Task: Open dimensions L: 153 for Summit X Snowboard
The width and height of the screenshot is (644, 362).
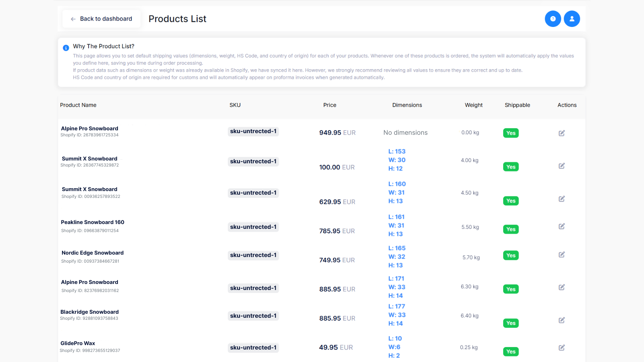Action: [397, 151]
